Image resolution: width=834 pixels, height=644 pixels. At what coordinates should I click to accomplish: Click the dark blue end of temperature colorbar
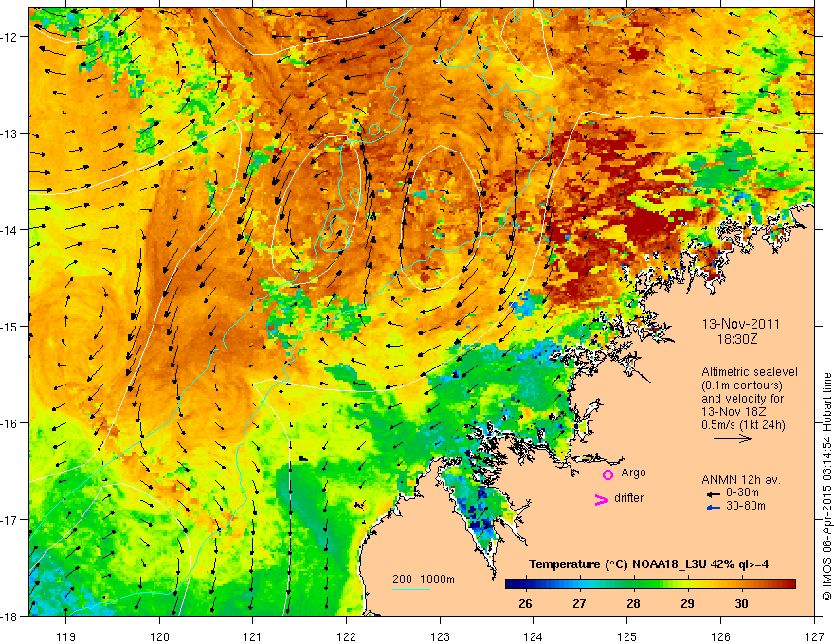pos(511,584)
